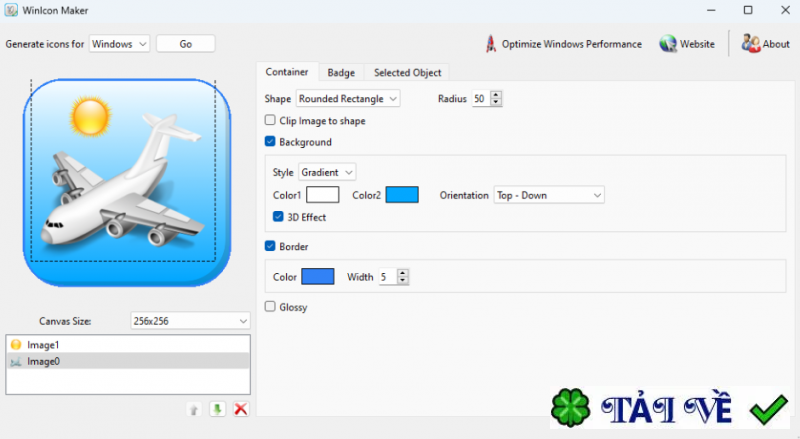The width and height of the screenshot is (800, 439).
Task: Click Optimize Windows Performance link text
Action: pyautogui.click(x=571, y=44)
